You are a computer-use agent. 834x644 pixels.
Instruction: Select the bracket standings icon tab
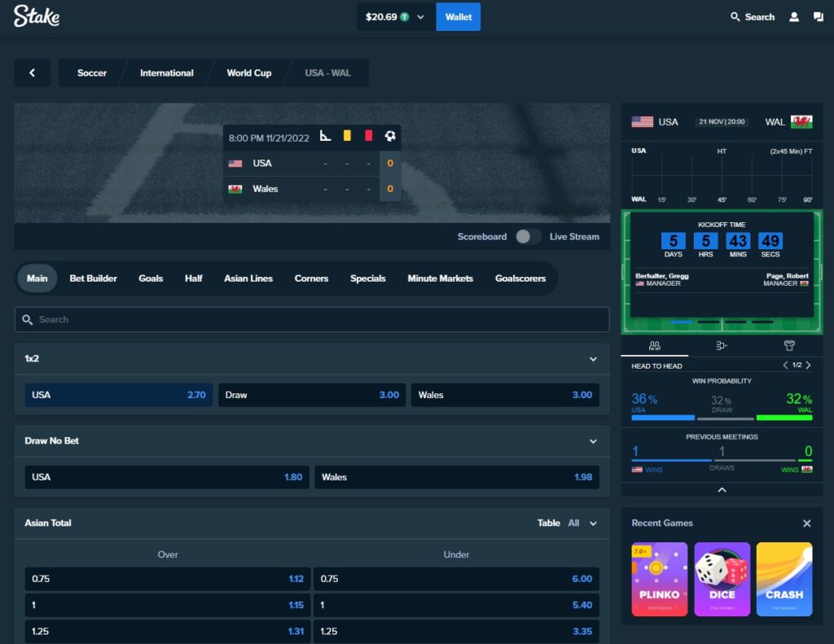pos(722,346)
